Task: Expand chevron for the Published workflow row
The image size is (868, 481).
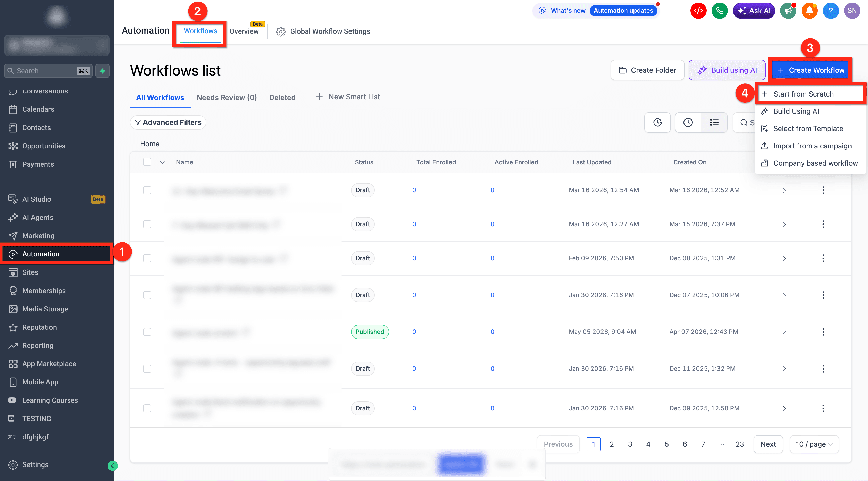Action: coord(784,332)
